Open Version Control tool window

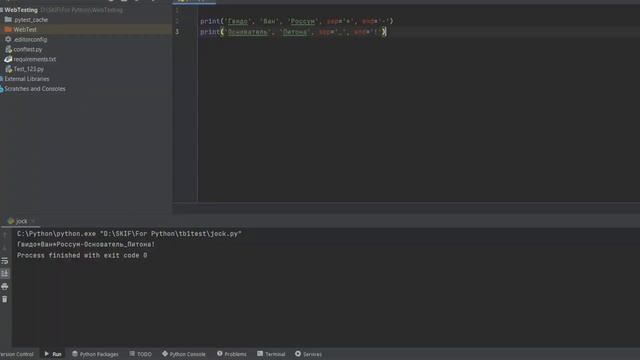point(17,354)
